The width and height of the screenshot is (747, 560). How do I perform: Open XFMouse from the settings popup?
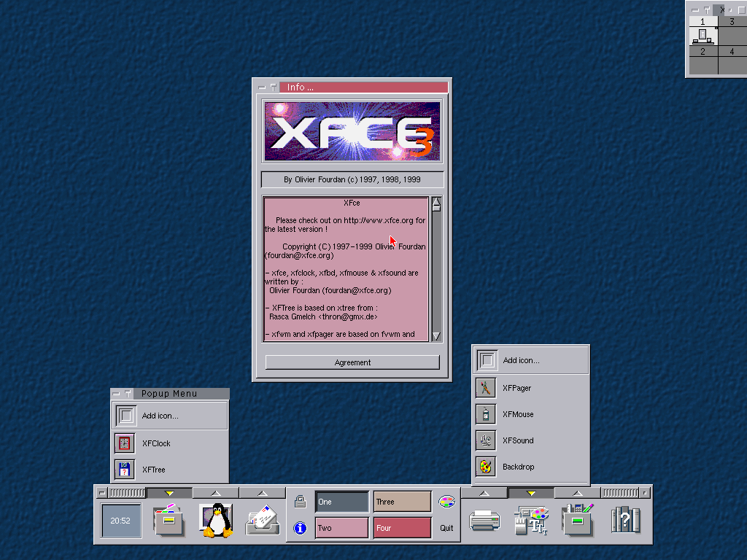pos(531,414)
